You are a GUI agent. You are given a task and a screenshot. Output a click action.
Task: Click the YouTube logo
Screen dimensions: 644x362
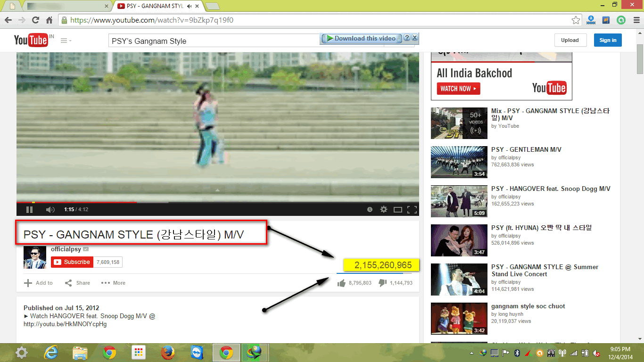coord(31,41)
